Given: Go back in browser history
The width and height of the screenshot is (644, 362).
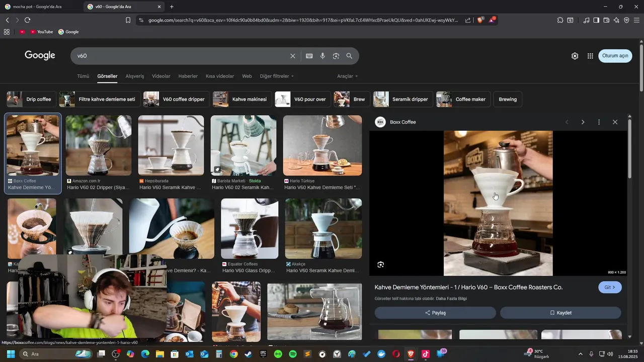Looking at the screenshot, I should 7,20.
